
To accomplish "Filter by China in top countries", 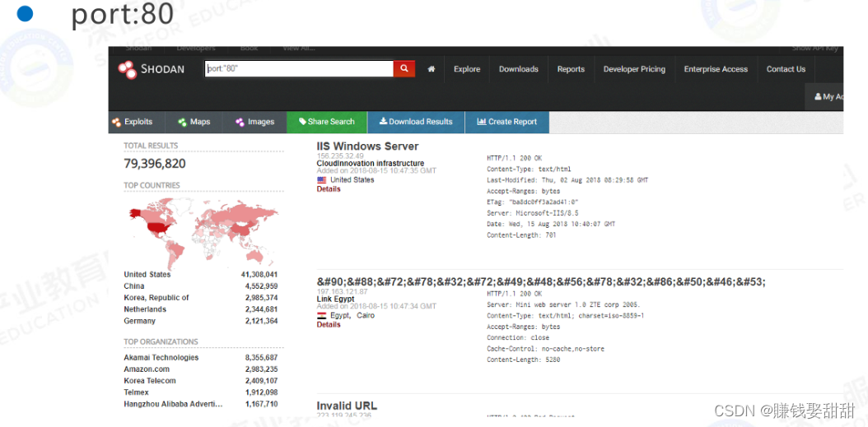I will [134, 286].
